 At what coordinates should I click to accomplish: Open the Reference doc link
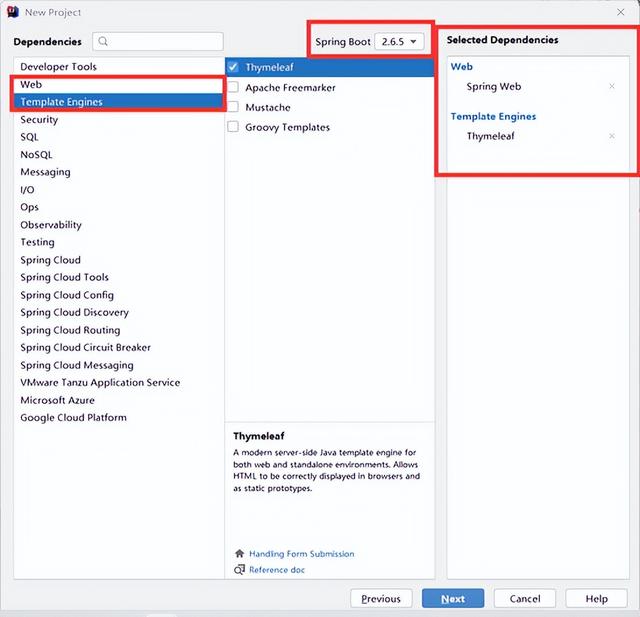point(277,570)
